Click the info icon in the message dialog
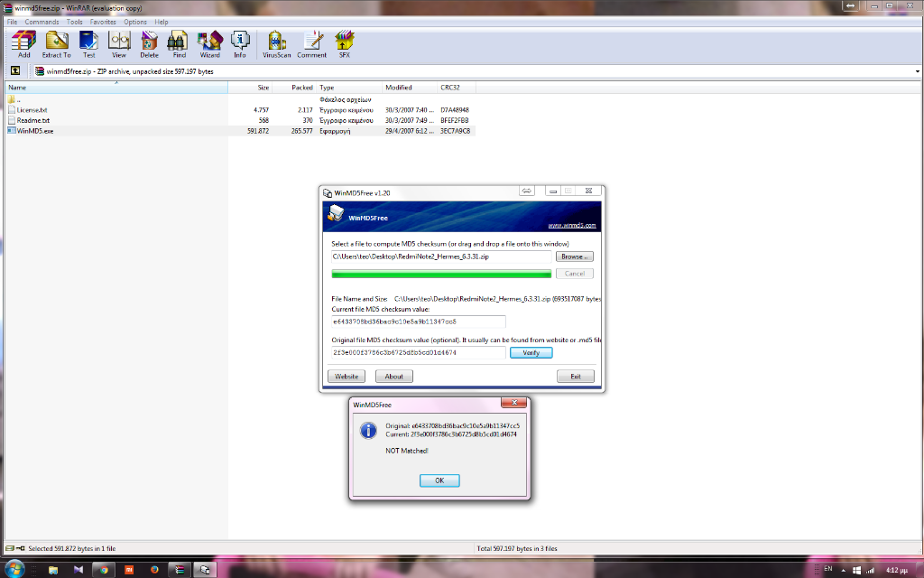The image size is (924, 578). (368, 431)
